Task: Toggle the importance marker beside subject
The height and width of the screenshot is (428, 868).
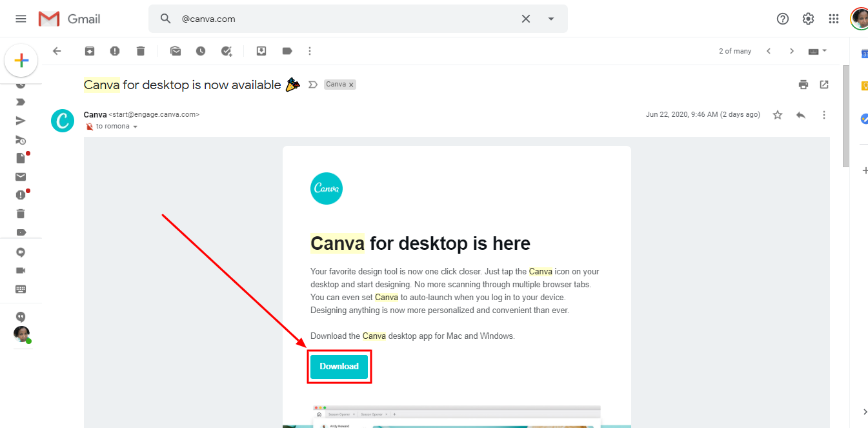Action: coord(313,85)
